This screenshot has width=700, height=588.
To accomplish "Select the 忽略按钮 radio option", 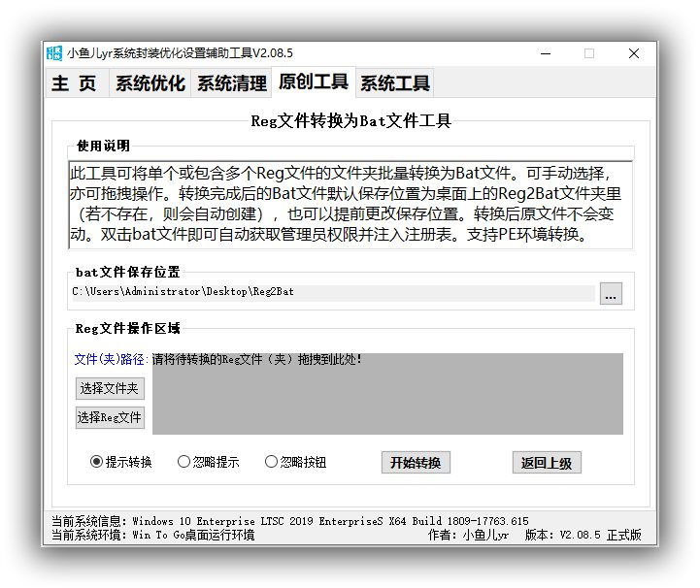I will click(295, 462).
